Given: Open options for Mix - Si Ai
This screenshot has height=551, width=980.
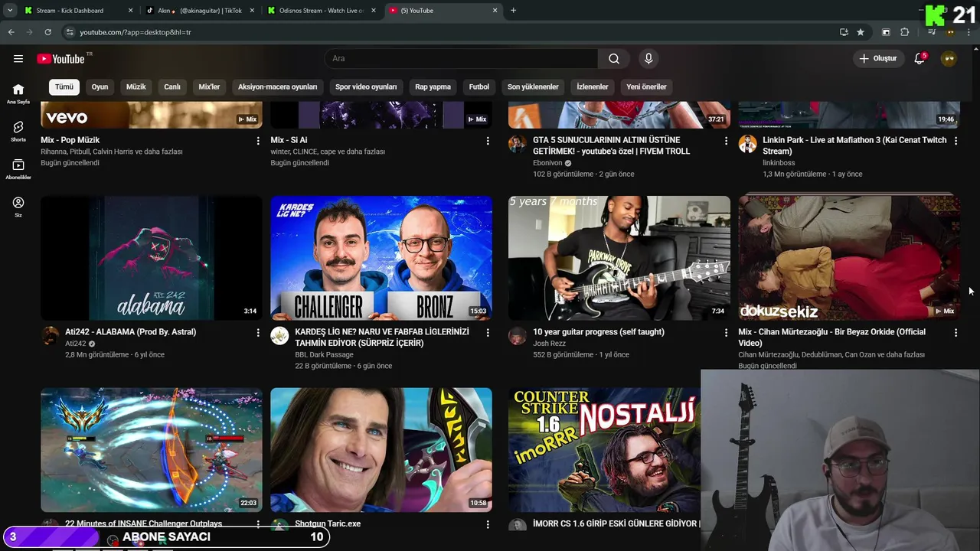Looking at the screenshot, I should [x=488, y=141].
